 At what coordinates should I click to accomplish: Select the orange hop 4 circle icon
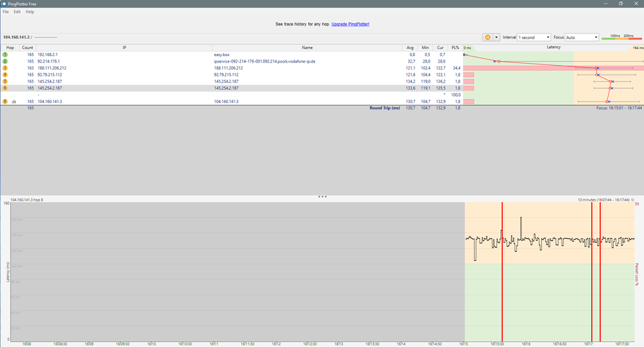(x=5, y=75)
